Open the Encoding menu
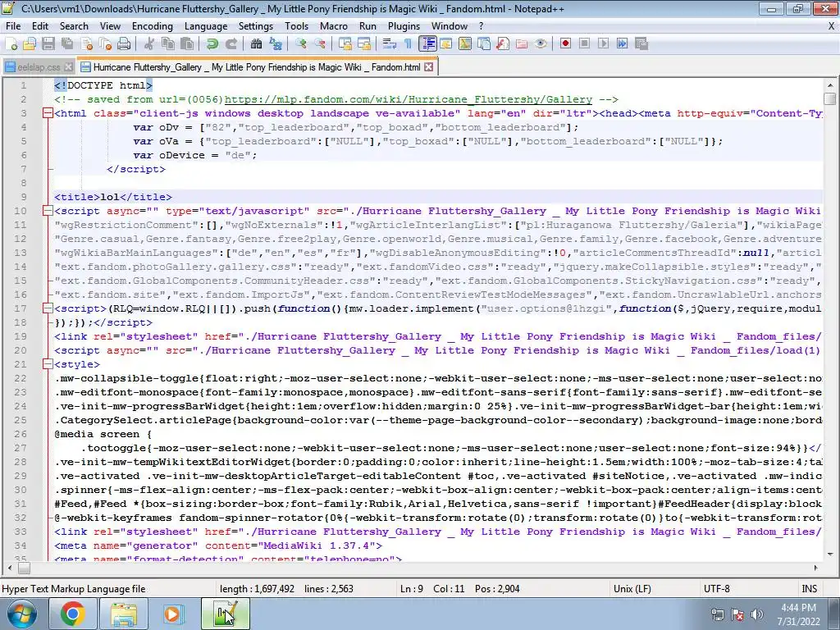The image size is (840, 630). click(153, 26)
